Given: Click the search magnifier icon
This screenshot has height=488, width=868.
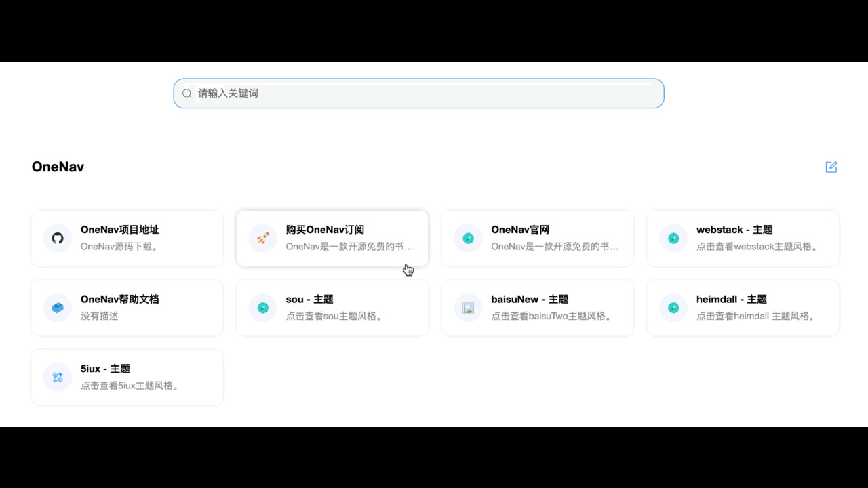Looking at the screenshot, I should click(x=187, y=94).
